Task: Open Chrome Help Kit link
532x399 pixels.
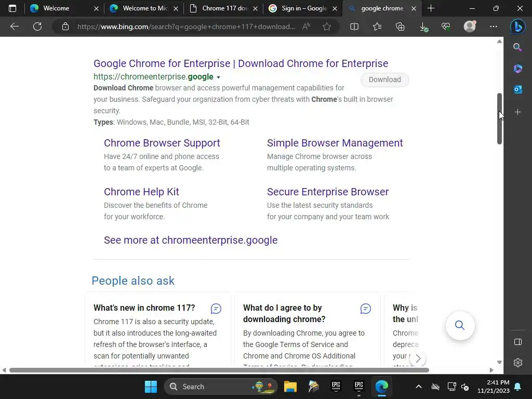Action: [x=141, y=192]
